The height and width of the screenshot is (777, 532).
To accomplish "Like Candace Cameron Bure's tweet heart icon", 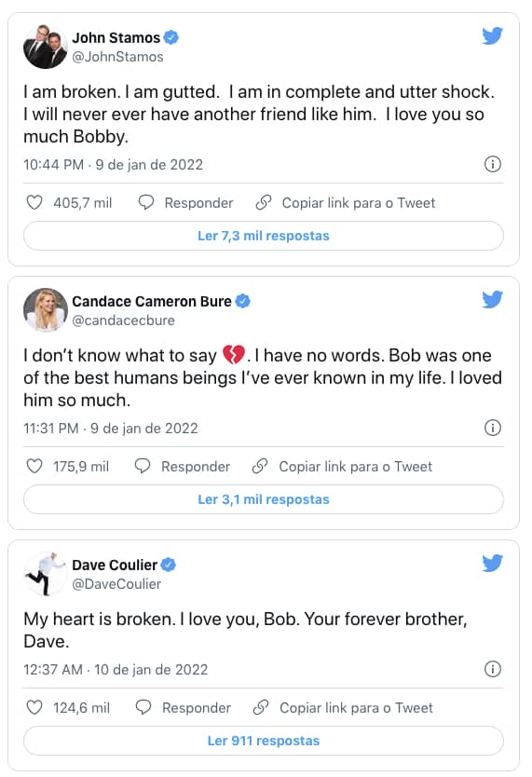I will click(x=34, y=467).
